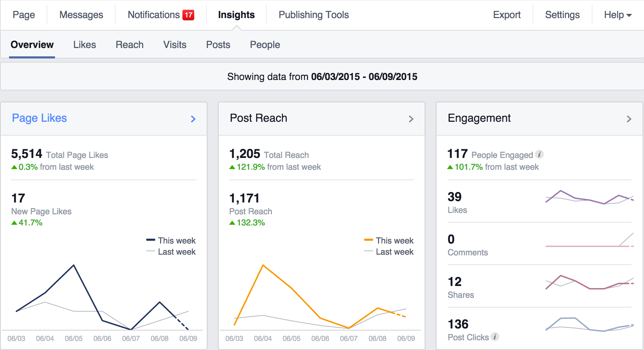644x350 pixels.
Task: Click the orange This week legend swatch
Action: coord(368,240)
